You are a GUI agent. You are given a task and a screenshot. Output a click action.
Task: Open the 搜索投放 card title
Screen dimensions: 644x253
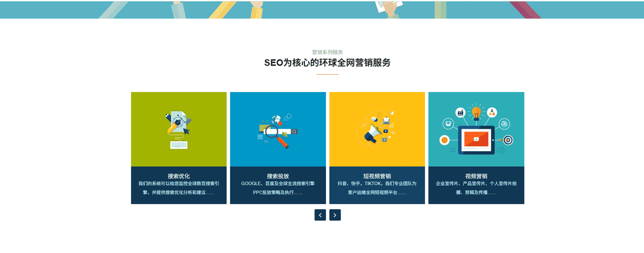[x=278, y=176]
